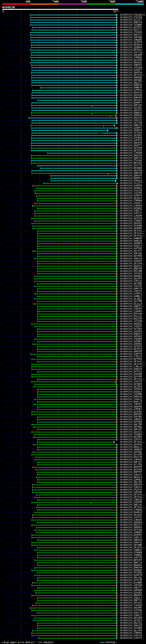Click the white query sequence bar ending at 617
Image resolution: width=146 pixels, height=644 pixels.
pos(60,9)
